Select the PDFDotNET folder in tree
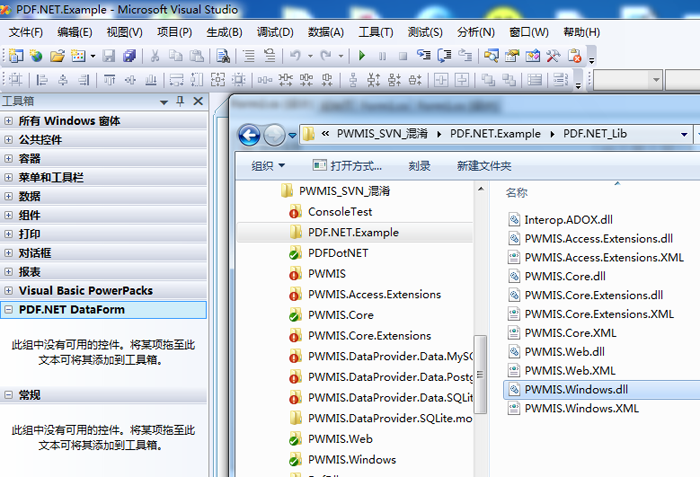Viewport: 700px width, 477px height. click(338, 253)
